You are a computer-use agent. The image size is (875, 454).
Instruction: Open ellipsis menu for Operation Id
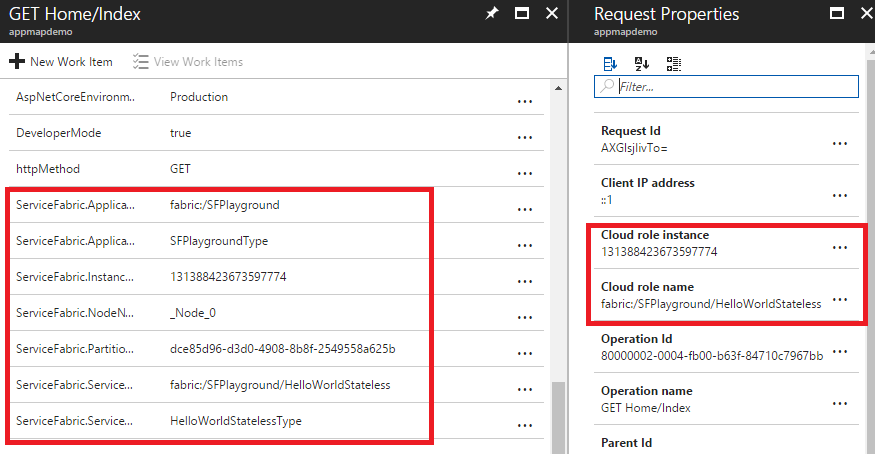tap(840, 352)
